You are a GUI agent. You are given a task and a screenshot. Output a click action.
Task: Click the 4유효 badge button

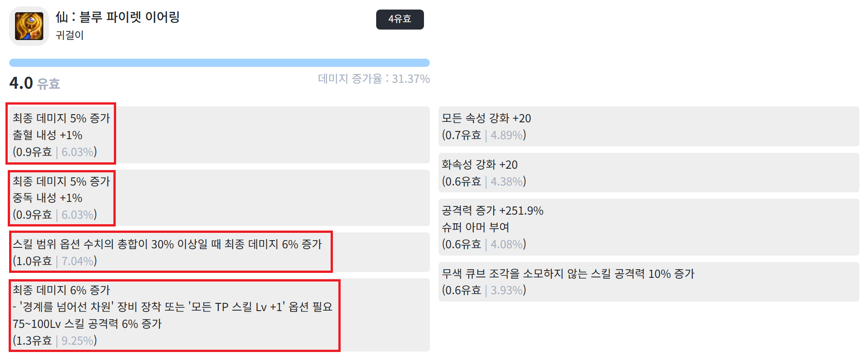coord(400,19)
